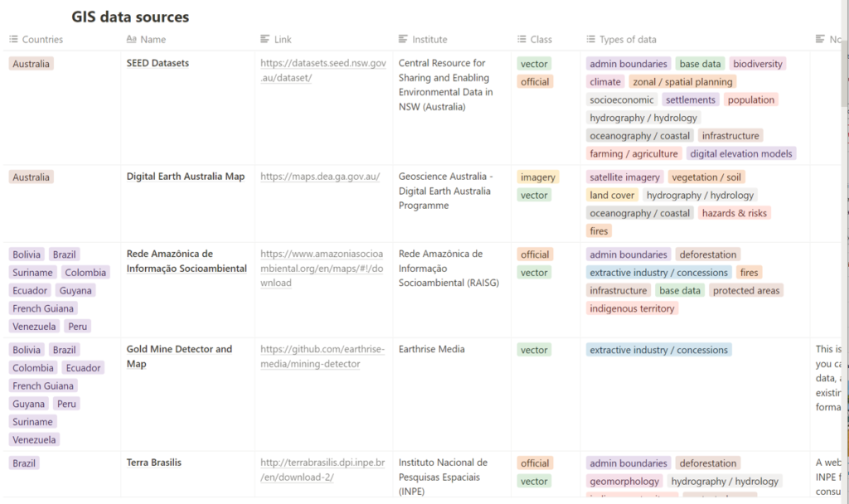
Task: Click the Countries column list icon
Action: tap(13, 40)
